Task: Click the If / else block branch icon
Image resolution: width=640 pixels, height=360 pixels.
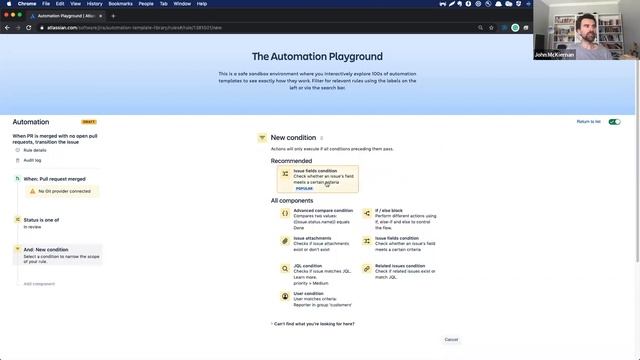Action: click(x=367, y=213)
